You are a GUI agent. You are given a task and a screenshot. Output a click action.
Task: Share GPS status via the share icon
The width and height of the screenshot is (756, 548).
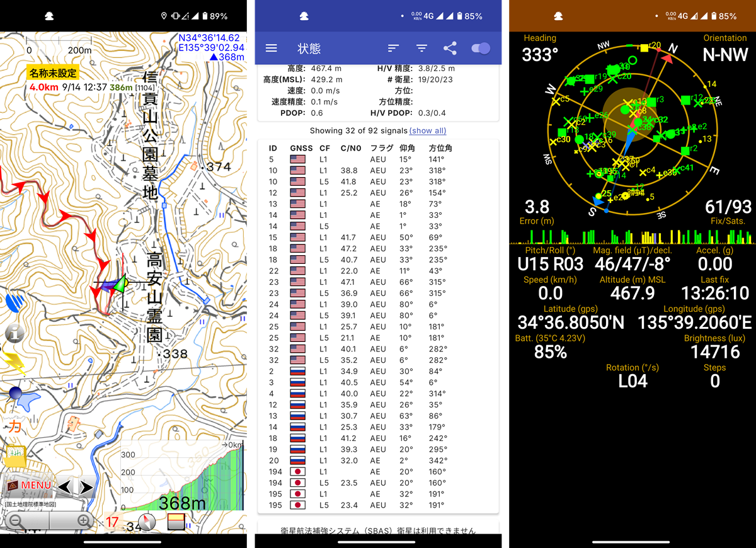[x=450, y=48]
